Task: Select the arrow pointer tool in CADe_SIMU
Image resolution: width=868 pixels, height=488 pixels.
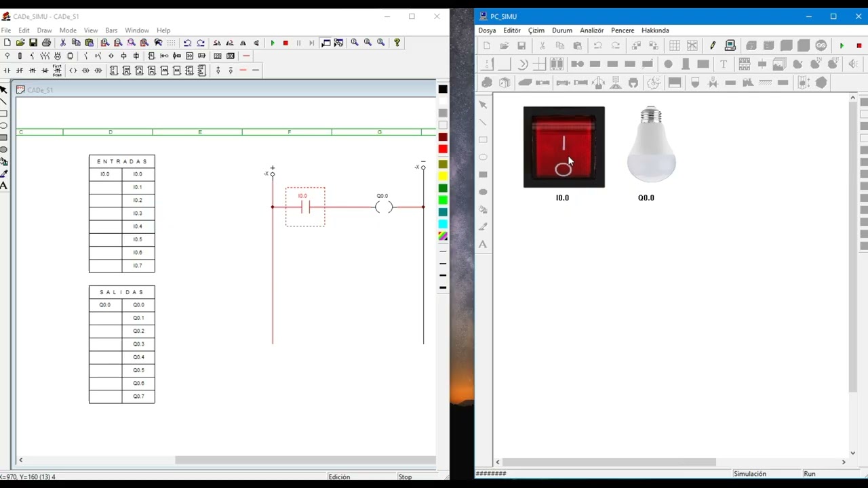Action: [x=3, y=89]
